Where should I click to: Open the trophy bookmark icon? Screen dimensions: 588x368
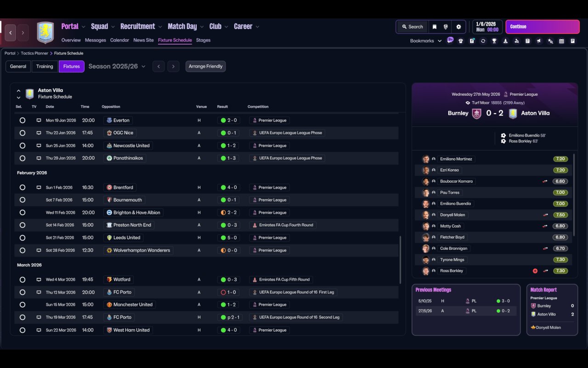pyautogui.click(x=494, y=41)
